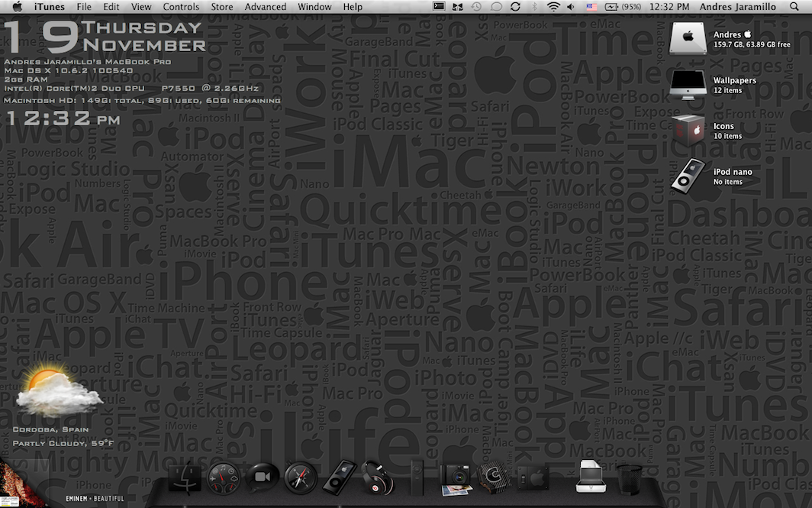
Task: Click the 'Mac OS X 10.6.2 10C540' line
Action: [x=69, y=70]
